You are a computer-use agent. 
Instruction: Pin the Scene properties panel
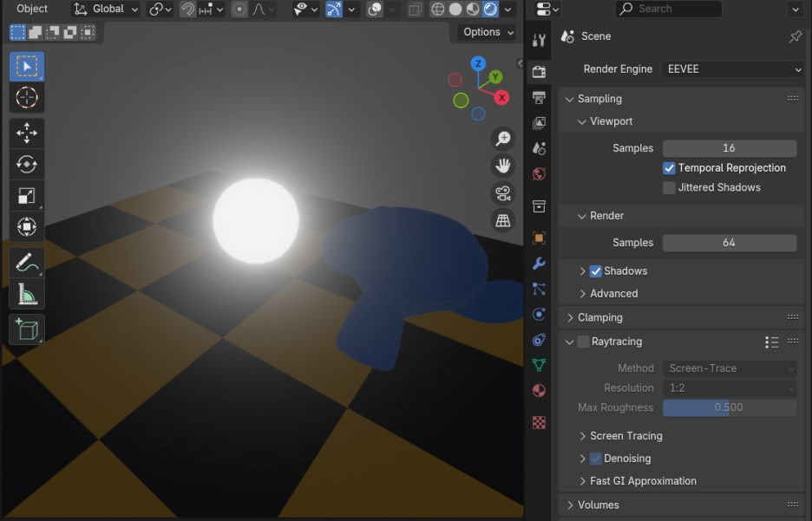click(795, 36)
